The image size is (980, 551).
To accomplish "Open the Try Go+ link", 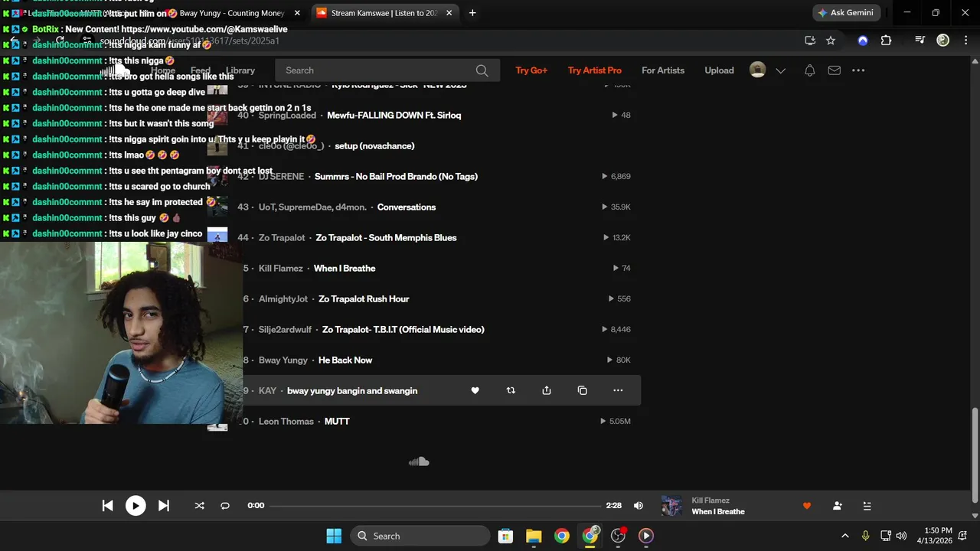I will tap(531, 70).
